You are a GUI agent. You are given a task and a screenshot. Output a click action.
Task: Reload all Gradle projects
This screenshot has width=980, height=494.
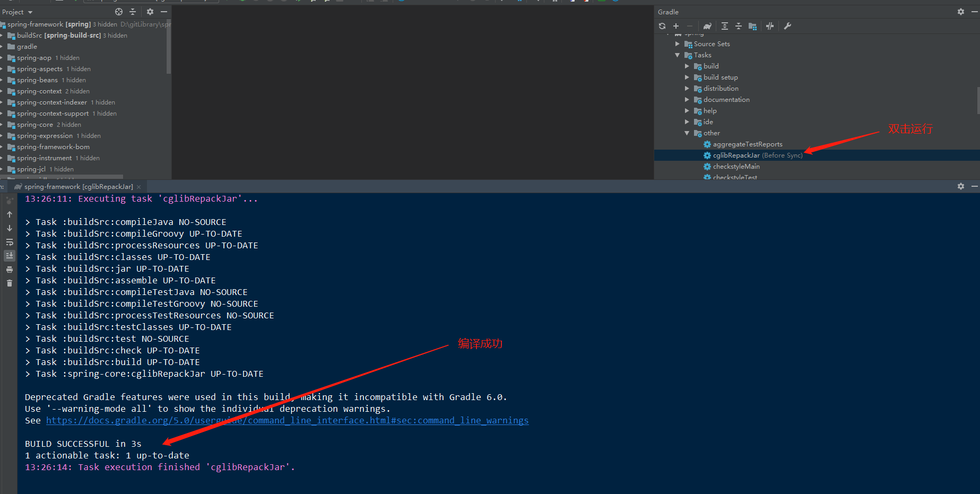[662, 26]
